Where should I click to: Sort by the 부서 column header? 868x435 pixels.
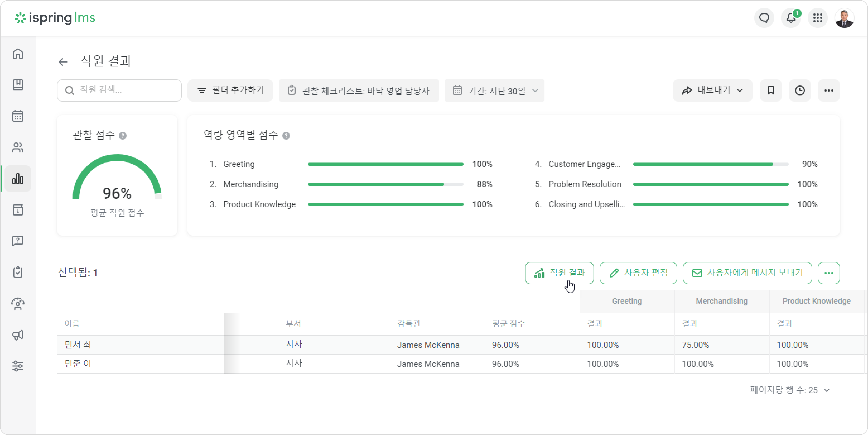293,324
